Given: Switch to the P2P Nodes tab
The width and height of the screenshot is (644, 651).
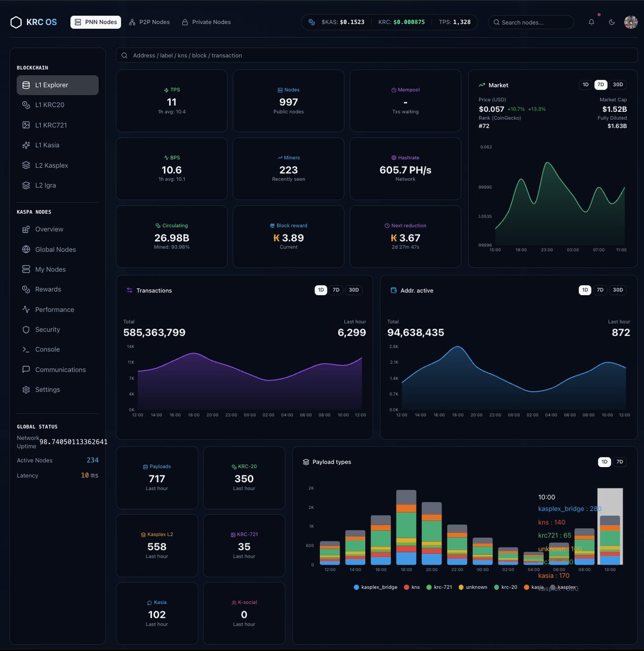Looking at the screenshot, I should pos(149,22).
